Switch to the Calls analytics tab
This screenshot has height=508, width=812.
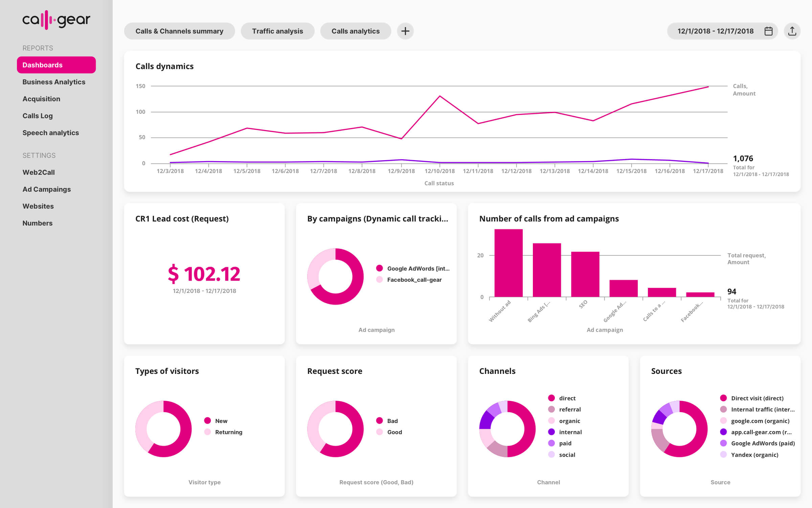click(355, 31)
